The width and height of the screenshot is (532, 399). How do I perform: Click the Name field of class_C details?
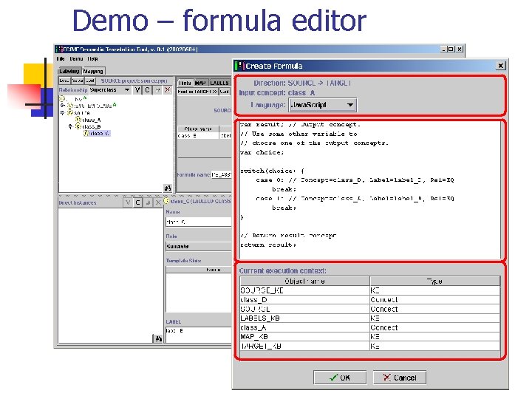click(x=199, y=222)
